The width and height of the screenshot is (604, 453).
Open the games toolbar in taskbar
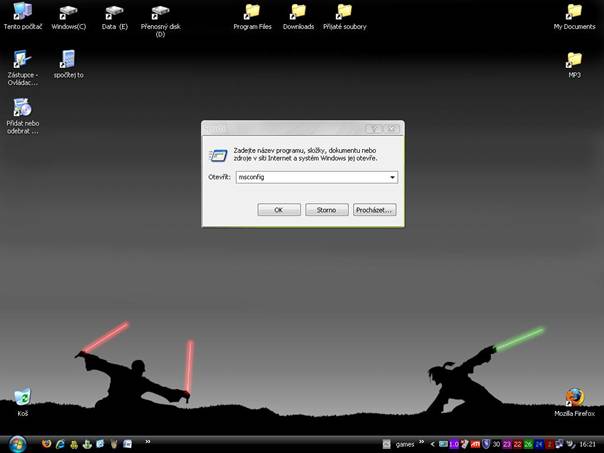click(405, 445)
